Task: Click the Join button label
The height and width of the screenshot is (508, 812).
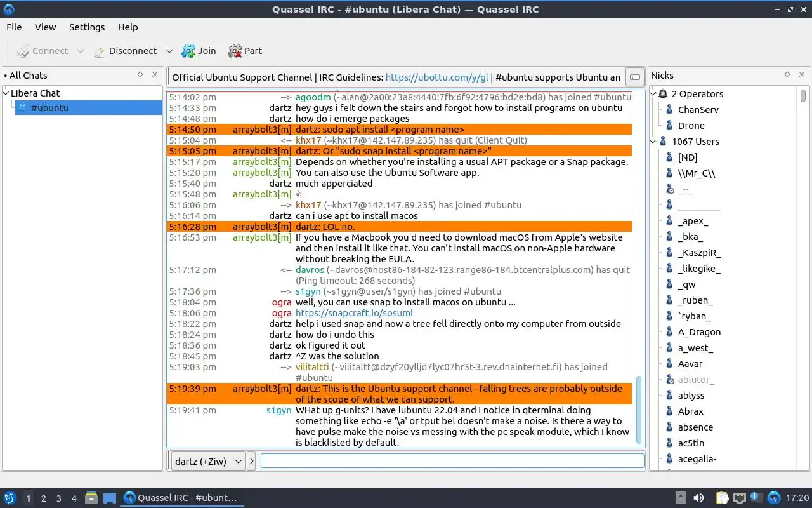Action: 207,51
